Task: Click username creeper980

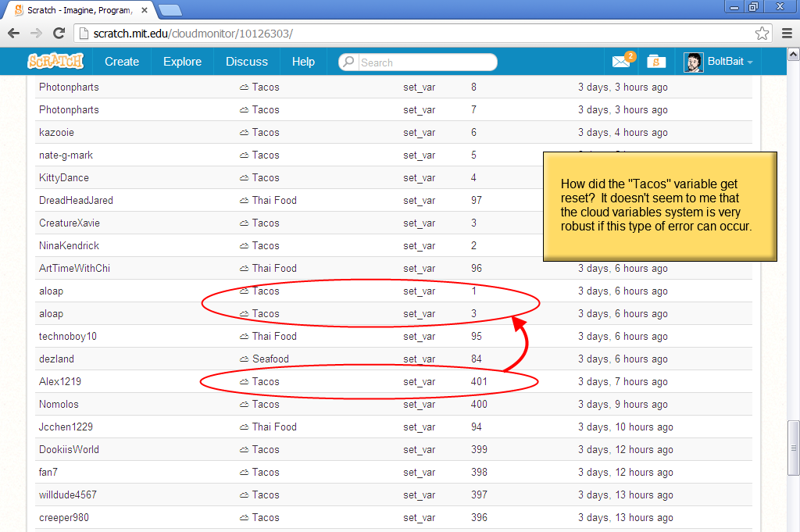Action: coord(64,518)
